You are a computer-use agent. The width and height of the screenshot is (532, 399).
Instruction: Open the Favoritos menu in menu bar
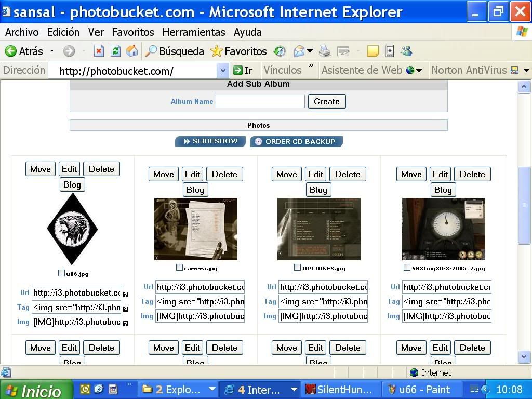click(x=133, y=32)
